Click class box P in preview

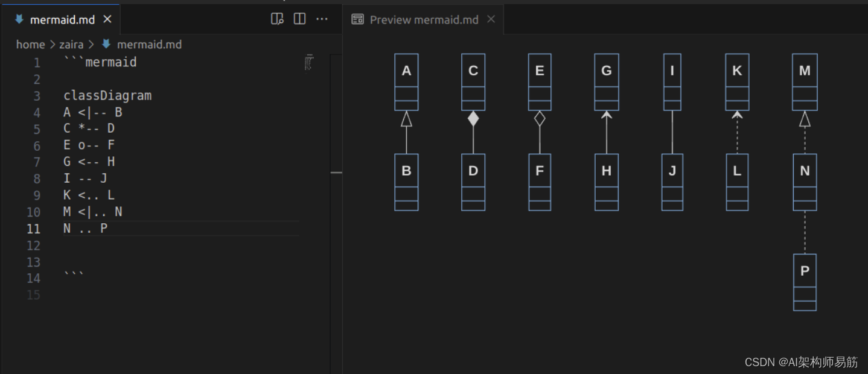[805, 282]
